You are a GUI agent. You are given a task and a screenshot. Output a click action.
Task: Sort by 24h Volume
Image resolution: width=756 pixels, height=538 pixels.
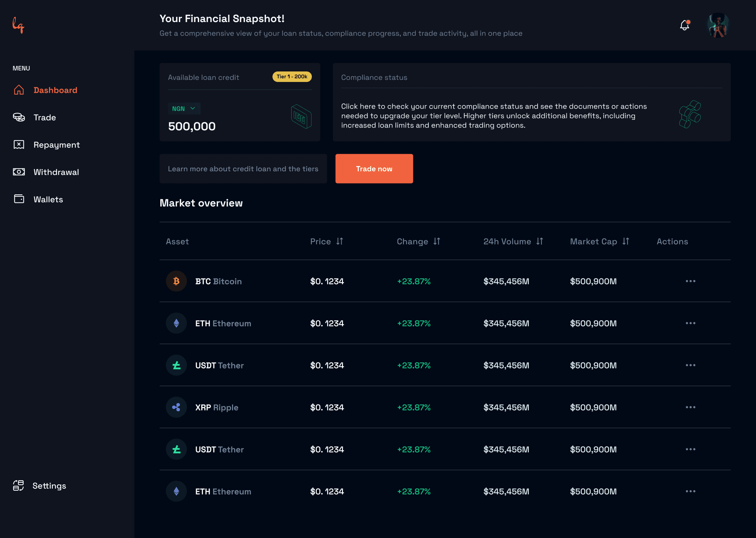[x=539, y=241]
